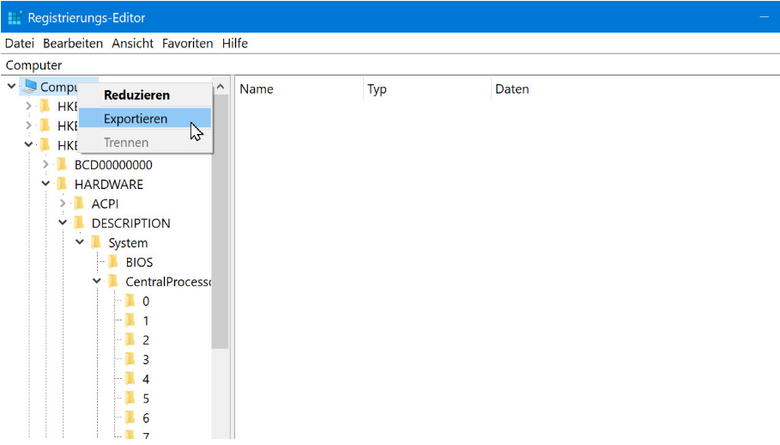Viewport: 780px width, 445px height.
Task: Click the ACPI folder icon
Action: pyautogui.click(x=79, y=204)
